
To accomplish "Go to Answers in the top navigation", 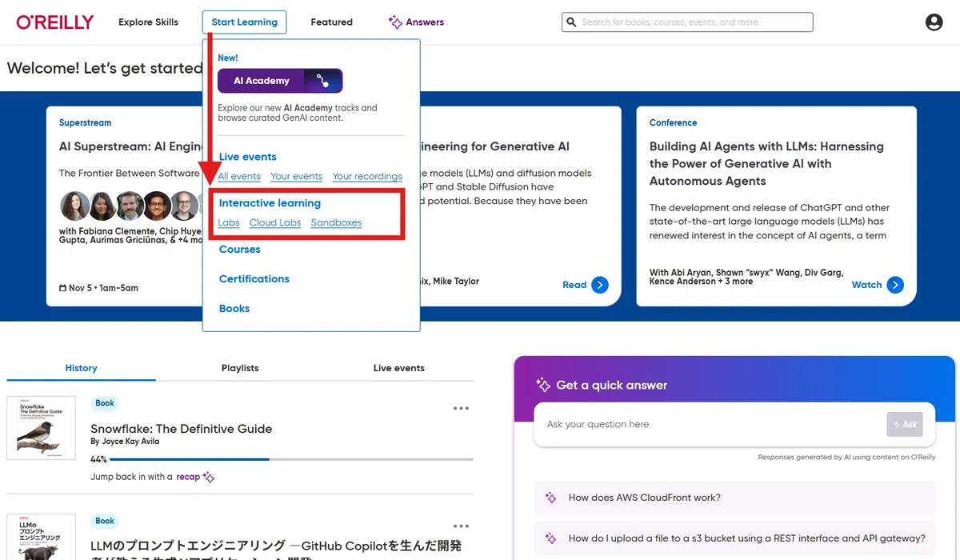I will pyautogui.click(x=416, y=22).
